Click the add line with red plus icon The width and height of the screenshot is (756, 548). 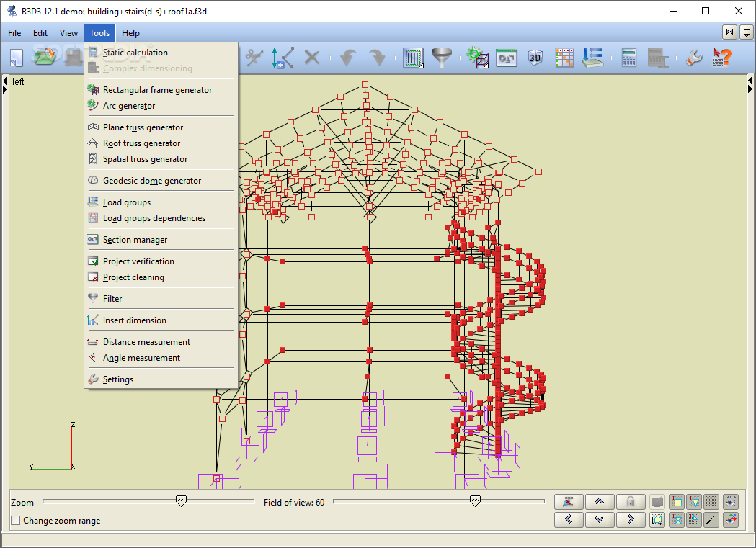point(711,520)
